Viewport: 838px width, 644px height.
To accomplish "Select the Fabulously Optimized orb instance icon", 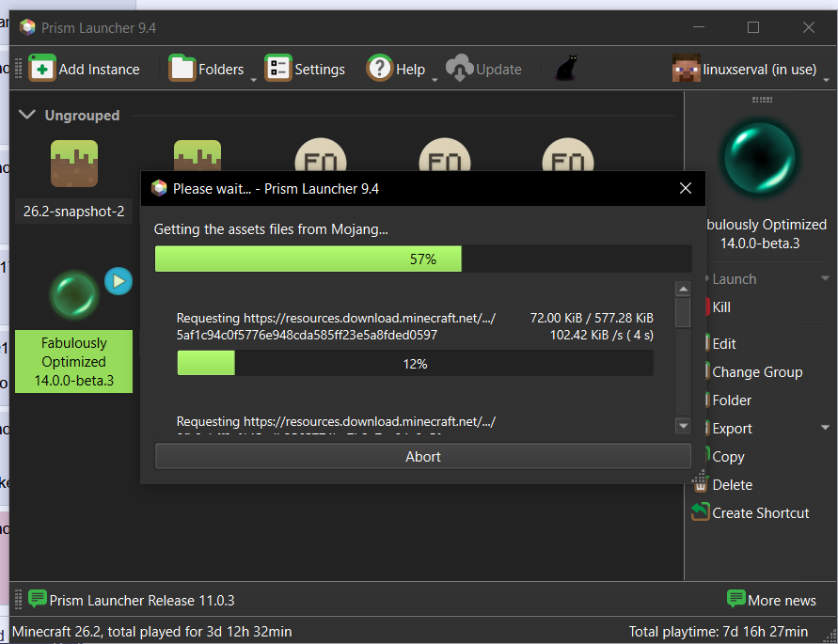I will (x=74, y=295).
